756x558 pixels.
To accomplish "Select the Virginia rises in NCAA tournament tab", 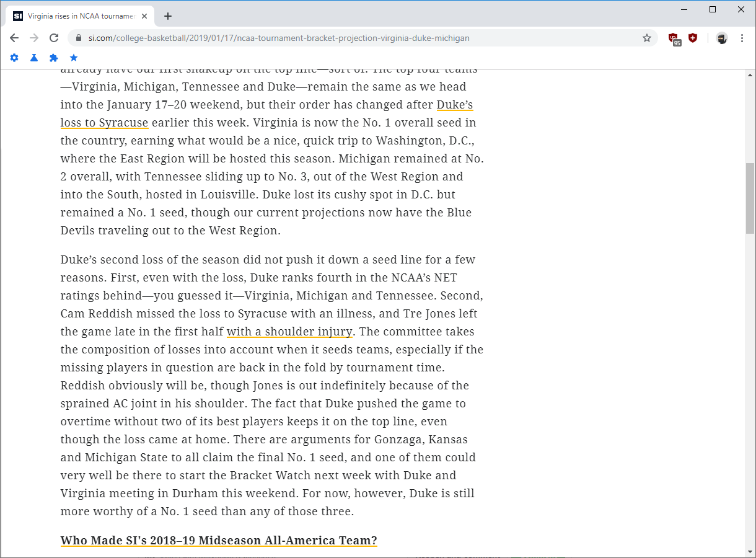I will coord(81,16).
